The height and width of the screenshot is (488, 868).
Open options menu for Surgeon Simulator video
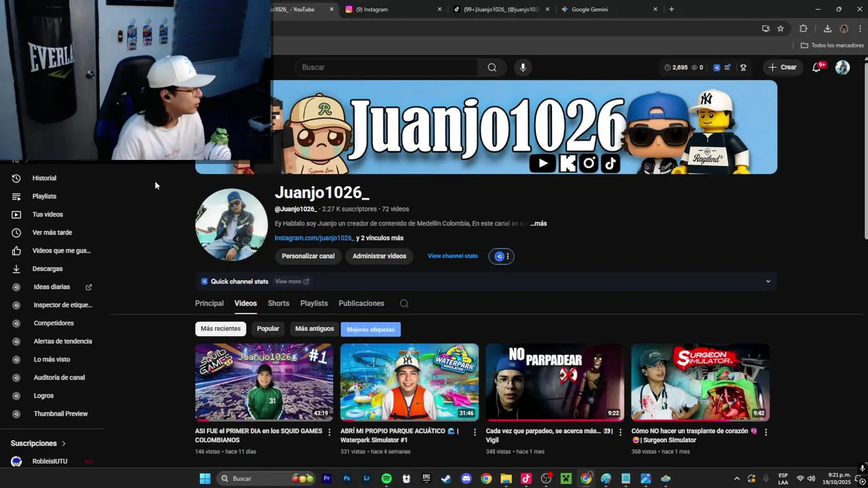[x=766, y=432]
